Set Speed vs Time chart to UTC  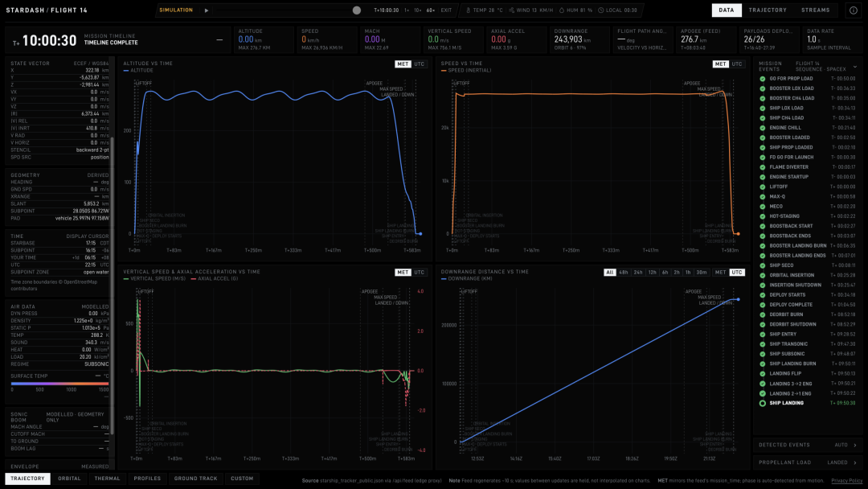point(737,64)
